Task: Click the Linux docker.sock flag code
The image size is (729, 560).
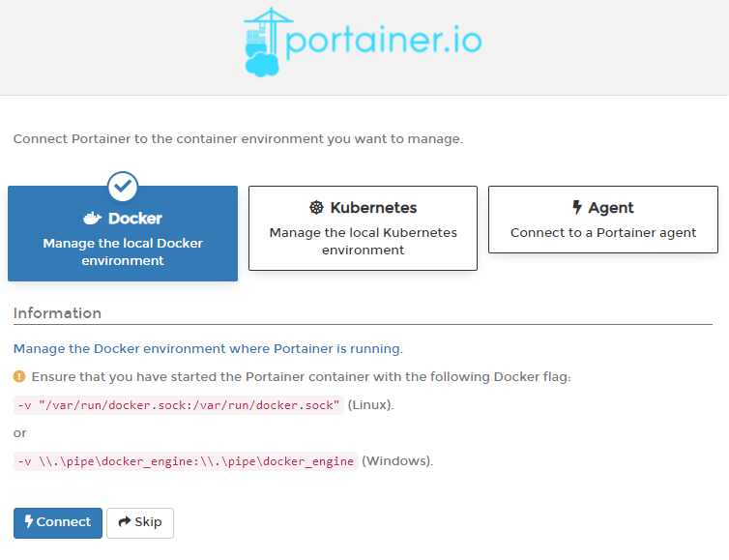Action: pyautogui.click(x=179, y=405)
